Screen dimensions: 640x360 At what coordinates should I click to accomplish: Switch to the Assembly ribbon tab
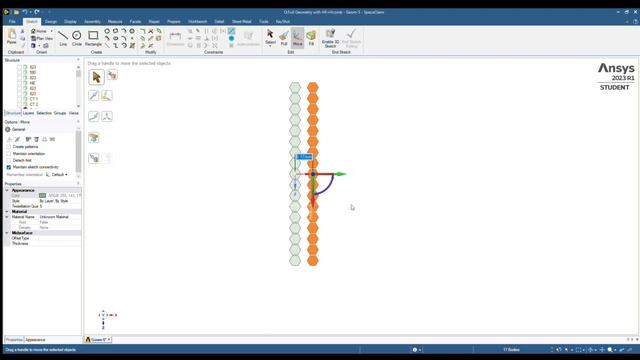point(92,21)
